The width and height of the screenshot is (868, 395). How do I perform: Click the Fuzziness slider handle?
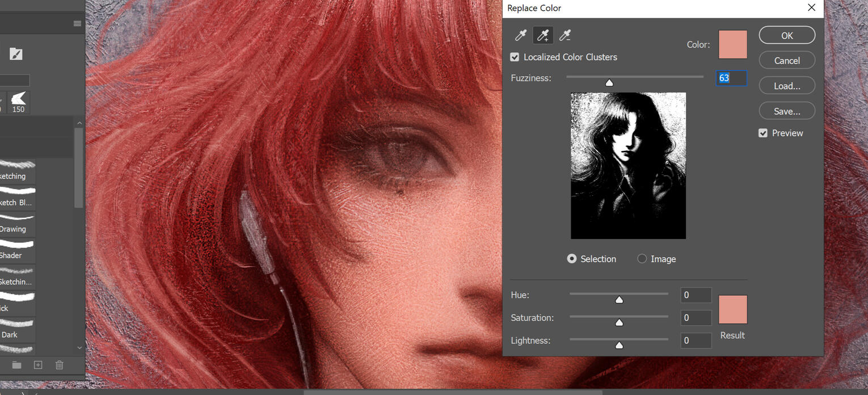click(x=609, y=83)
